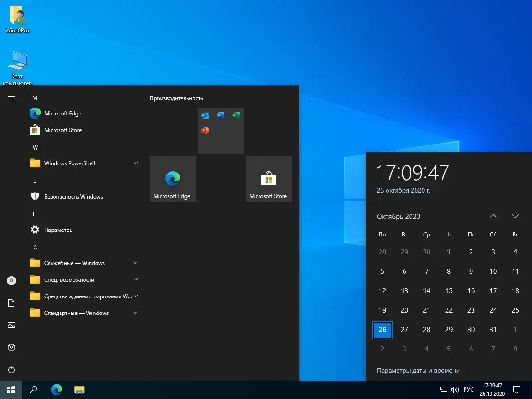Open Параметры from the Start menu list
Image resolution: width=532 pixels, height=399 pixels.
58,230
